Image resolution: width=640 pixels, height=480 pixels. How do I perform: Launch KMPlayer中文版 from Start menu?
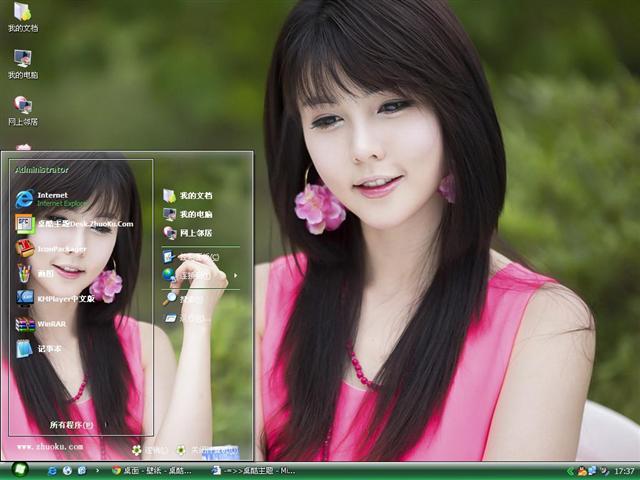[x=55, y=298]
